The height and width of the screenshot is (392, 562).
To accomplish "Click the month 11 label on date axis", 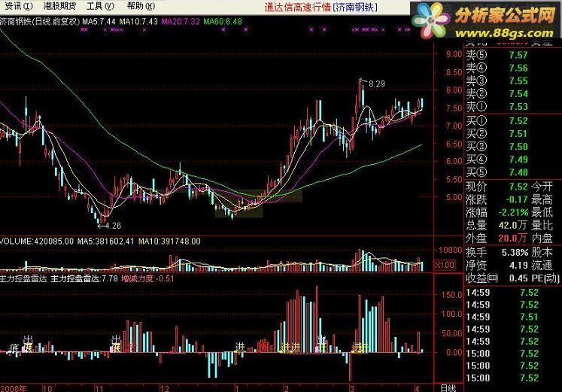I will point(99,388).
